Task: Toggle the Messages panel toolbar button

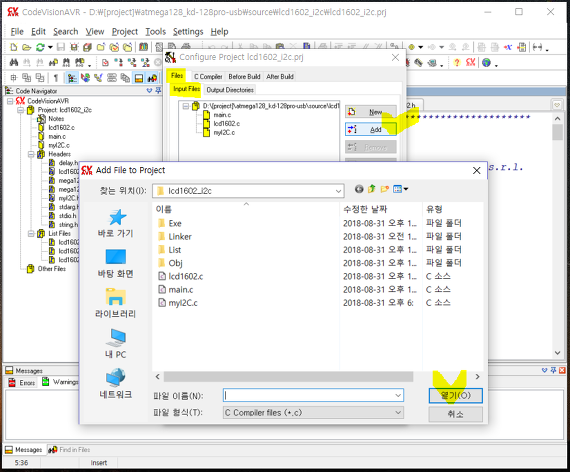Action: click(x=139, y=78)
